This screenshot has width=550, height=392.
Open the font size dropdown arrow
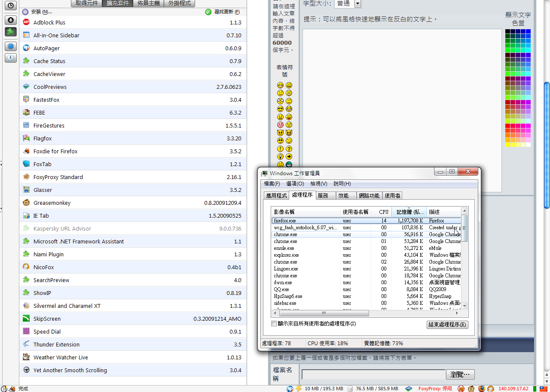(x=357, y=3)
